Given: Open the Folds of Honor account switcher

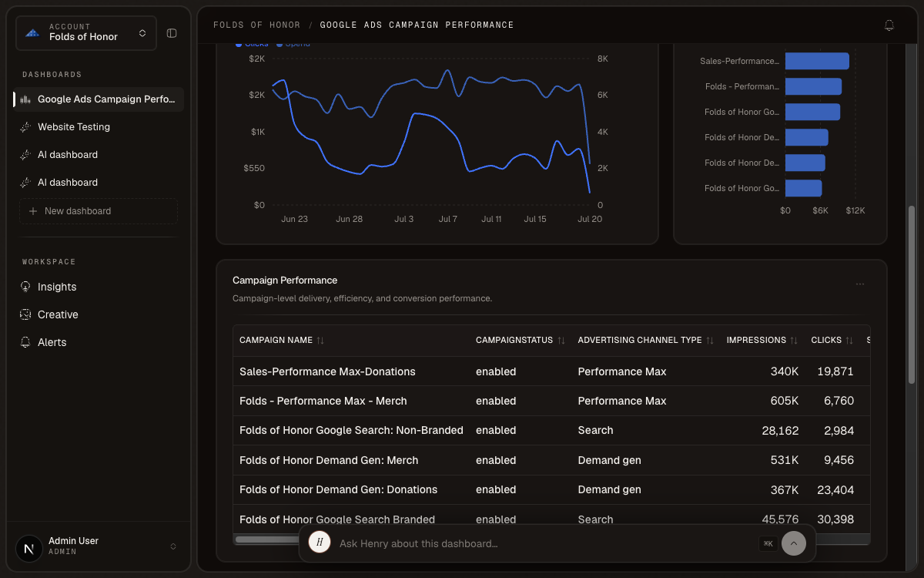Looking at the screenshot, I should pos(85,33).
